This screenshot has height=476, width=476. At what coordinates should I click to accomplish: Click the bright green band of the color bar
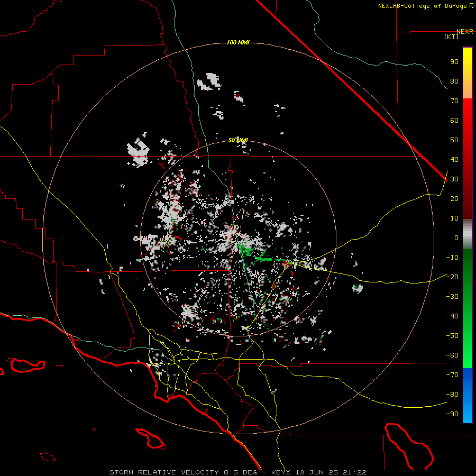[x=467, y=343]
